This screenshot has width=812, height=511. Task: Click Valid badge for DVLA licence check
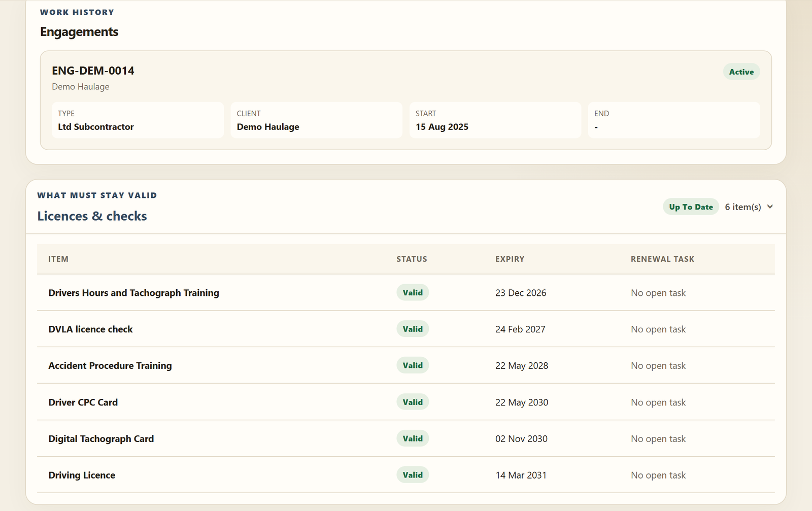pos(413,329)
